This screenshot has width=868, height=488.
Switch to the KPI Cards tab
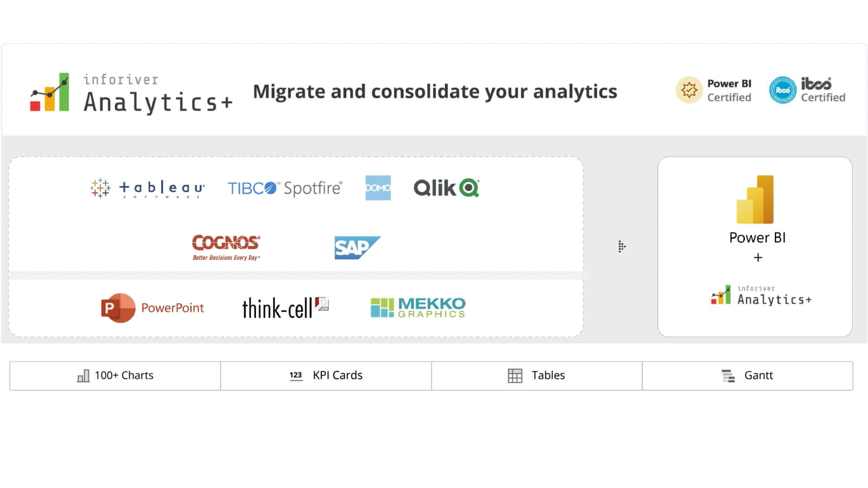point(326,375)
